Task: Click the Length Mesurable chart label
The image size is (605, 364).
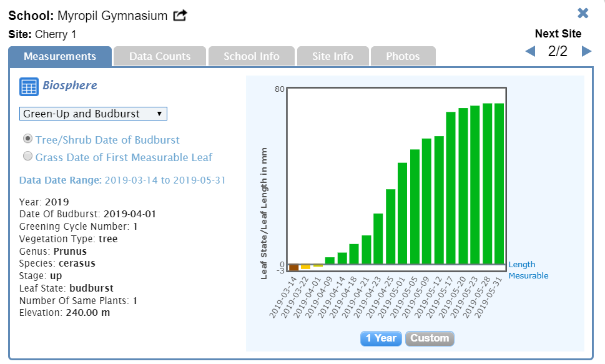Action: tap(528, 270)
